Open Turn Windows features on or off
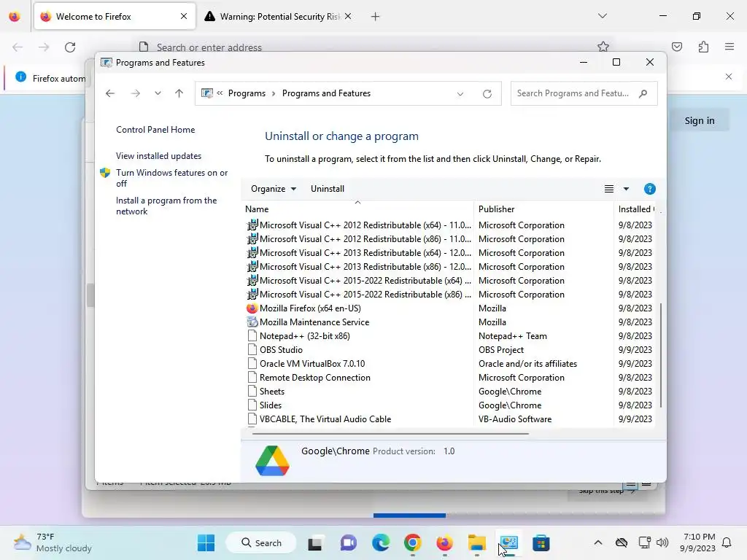This screenshot has width=747, height=560. [171, 178]
